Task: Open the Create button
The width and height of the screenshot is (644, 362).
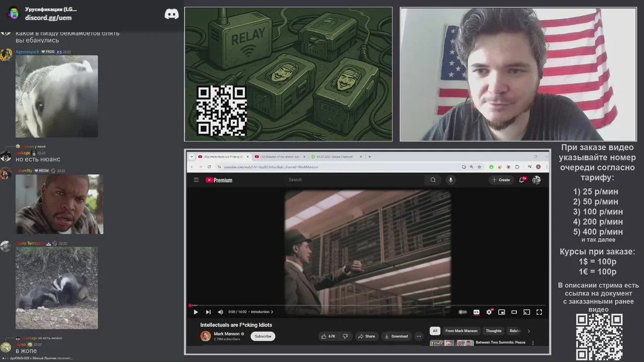Action: [x=501, y=180]
